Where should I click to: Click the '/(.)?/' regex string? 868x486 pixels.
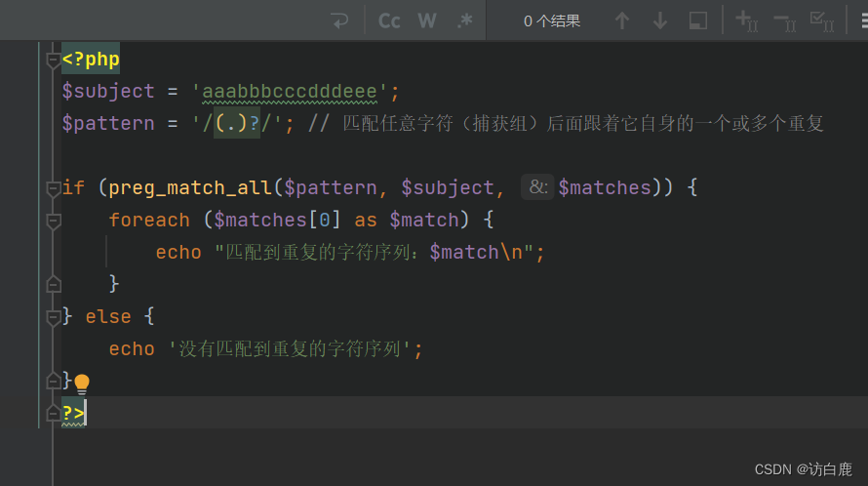[237, 124]
